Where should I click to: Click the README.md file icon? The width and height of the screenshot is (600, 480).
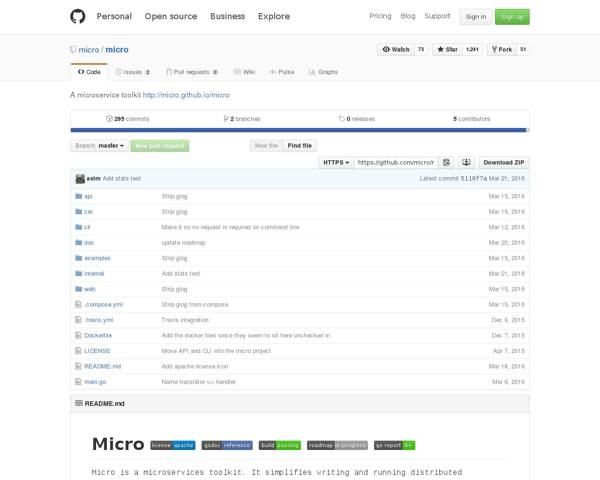(78, 366)
